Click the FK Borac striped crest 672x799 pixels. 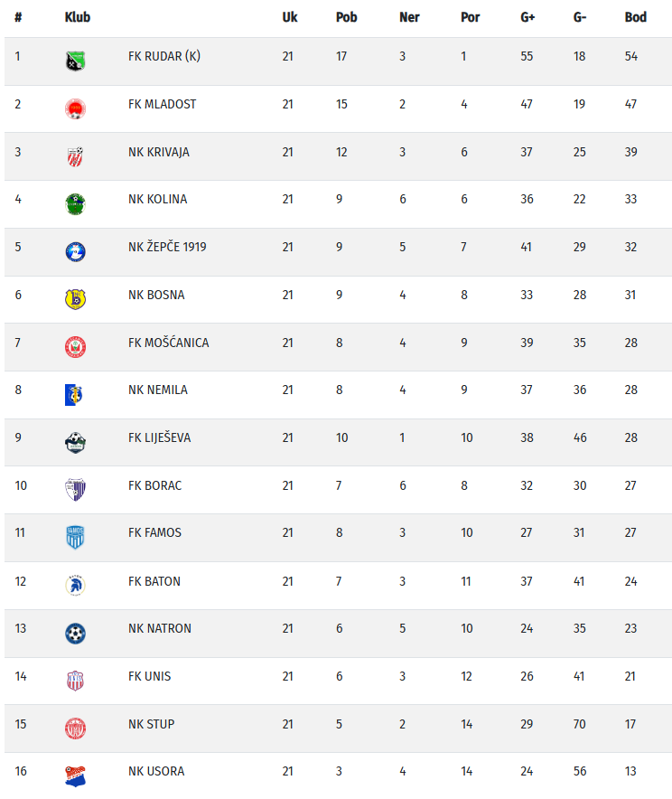[76, 490]
